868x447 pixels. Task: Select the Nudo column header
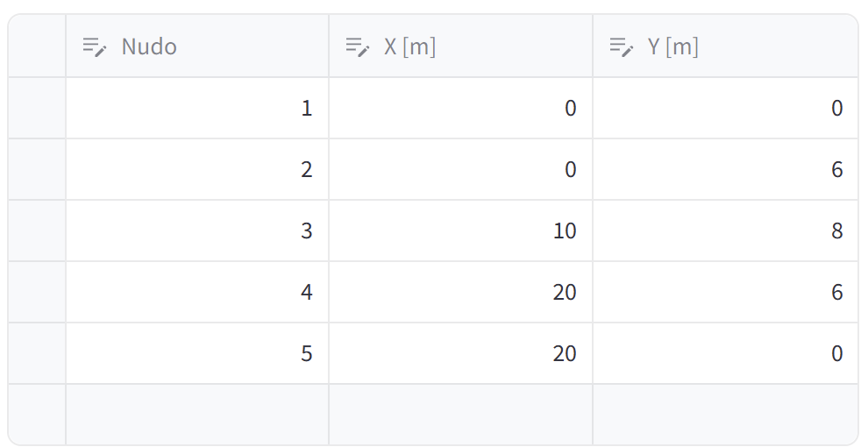pos(197,46)
